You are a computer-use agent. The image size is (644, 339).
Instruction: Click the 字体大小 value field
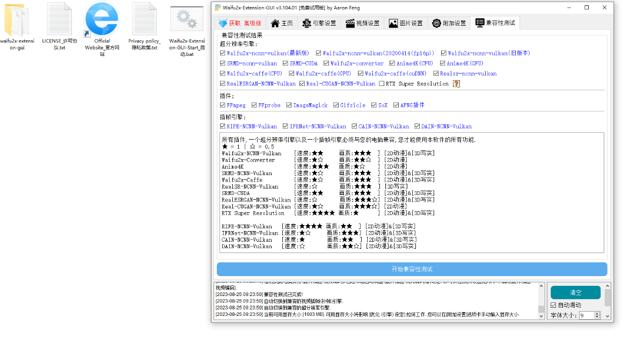click(x=586, y=315)
